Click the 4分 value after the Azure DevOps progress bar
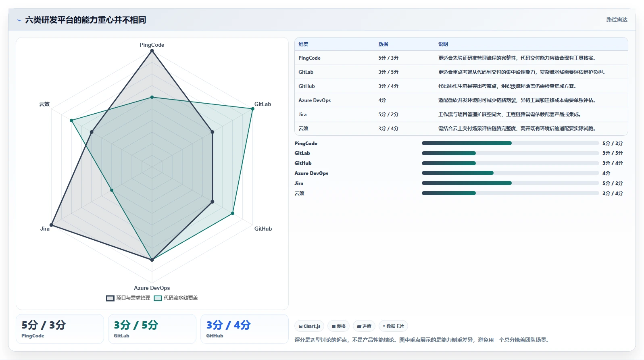This screenshot has width=644, height=360. 606,173
